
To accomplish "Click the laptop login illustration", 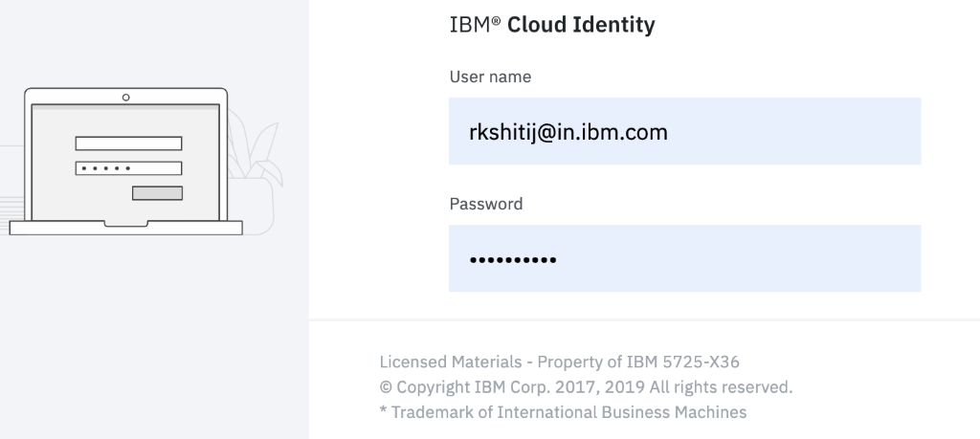I will click(x=125, y=161).
